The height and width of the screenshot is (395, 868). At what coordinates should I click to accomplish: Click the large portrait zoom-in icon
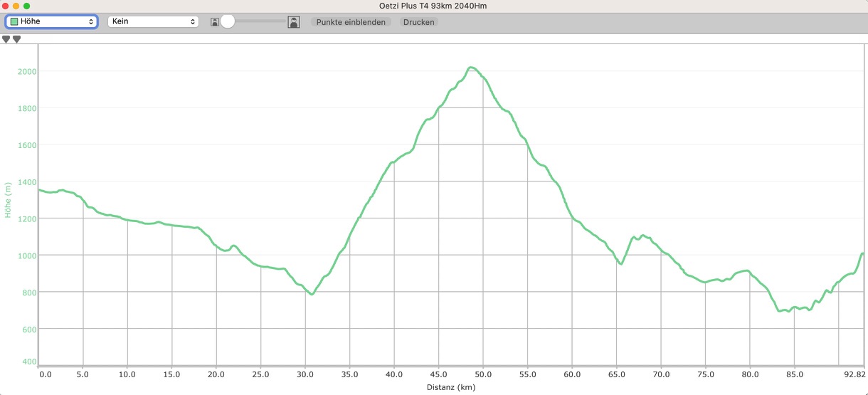coord(294,22)
